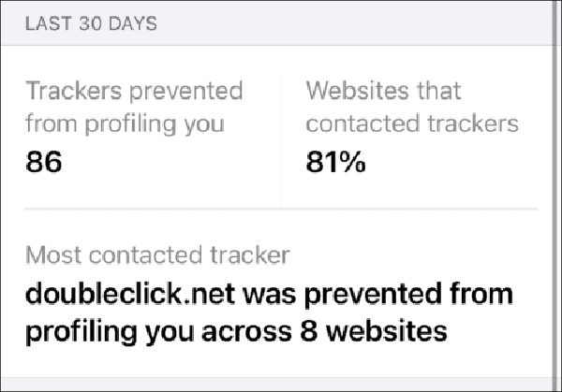Click the word 'DAYS' in the header
562x392 pixels.
(131, 24)
